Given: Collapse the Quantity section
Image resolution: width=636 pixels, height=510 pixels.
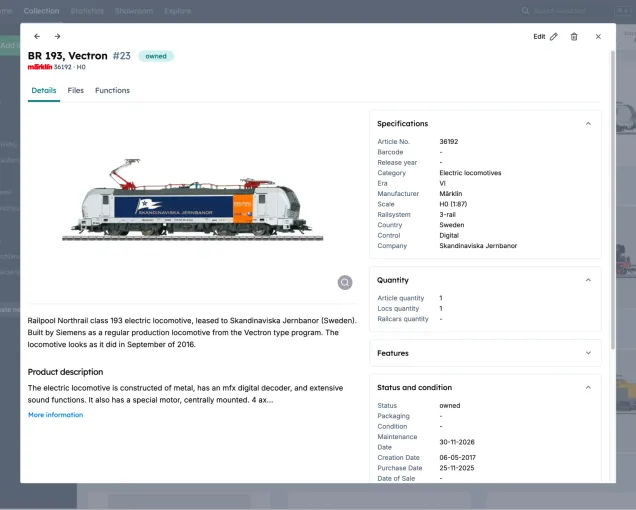Looking at the screenshot, I should tap(588, 280).
